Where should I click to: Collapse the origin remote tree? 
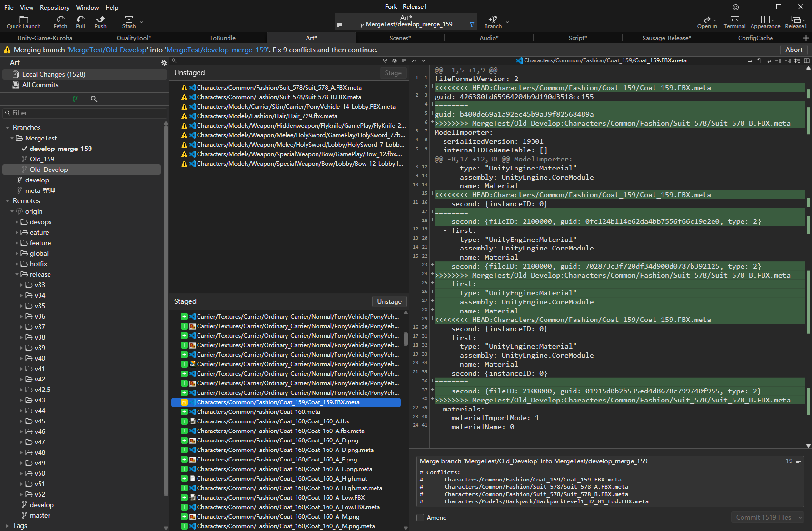click(x=12, y=211)
